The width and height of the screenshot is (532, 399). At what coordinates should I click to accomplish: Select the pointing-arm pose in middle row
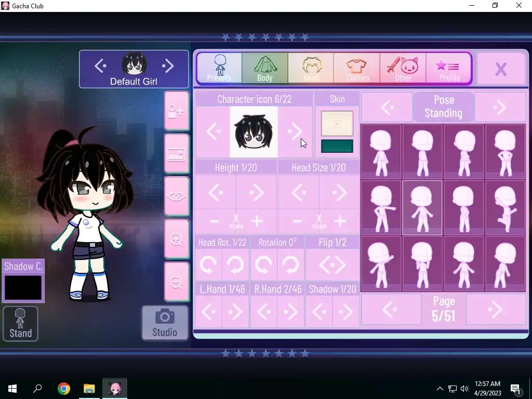coord(381,208)
